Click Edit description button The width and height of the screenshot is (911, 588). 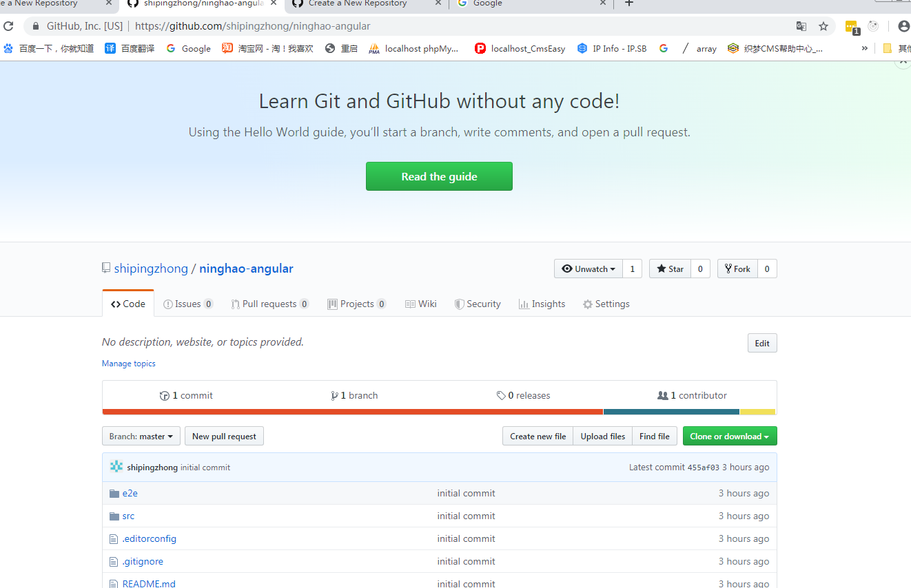[x=762, y=343]
